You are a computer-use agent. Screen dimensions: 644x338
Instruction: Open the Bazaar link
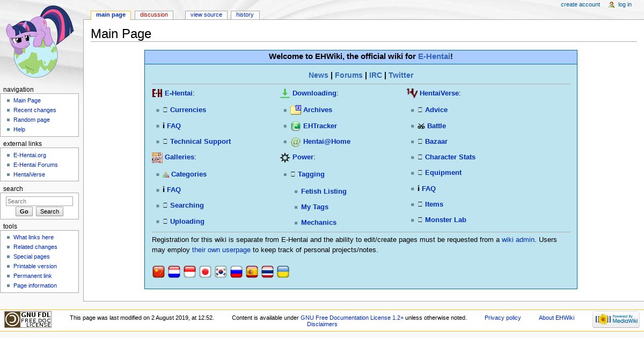(x=436, y=141)
